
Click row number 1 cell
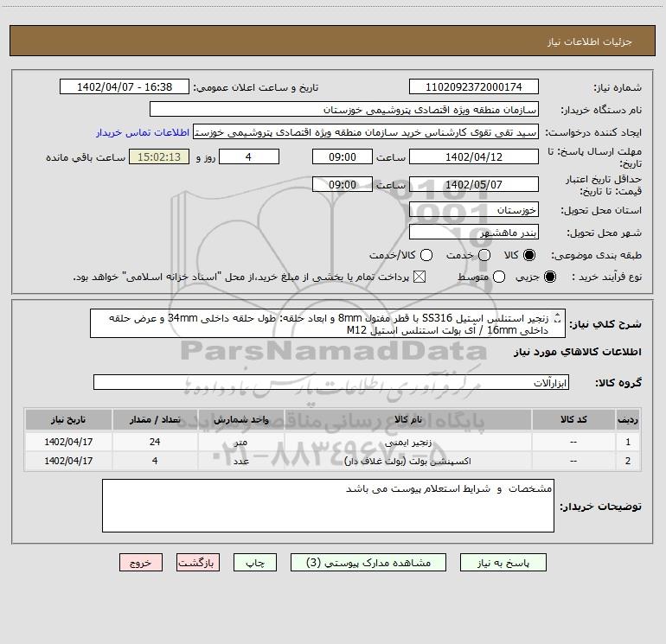point(628,442)
